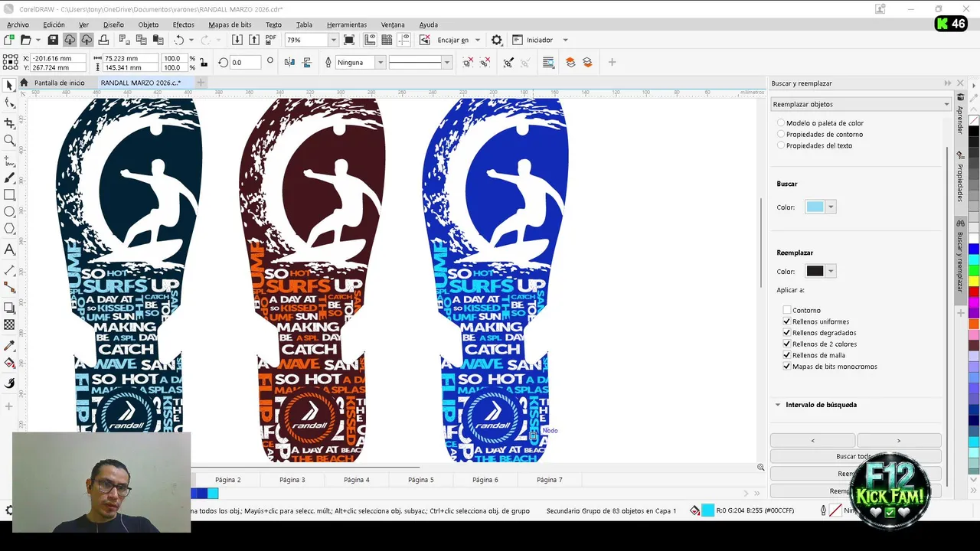The image size is (980, 551).
Task: Open the line style dropdown
Action: 447,63
